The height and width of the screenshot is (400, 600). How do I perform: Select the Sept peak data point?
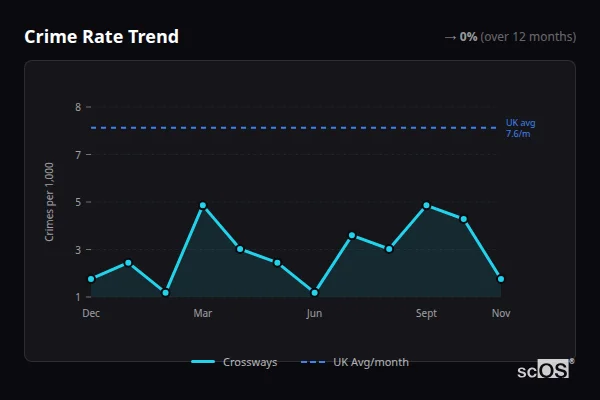point(426,206)
